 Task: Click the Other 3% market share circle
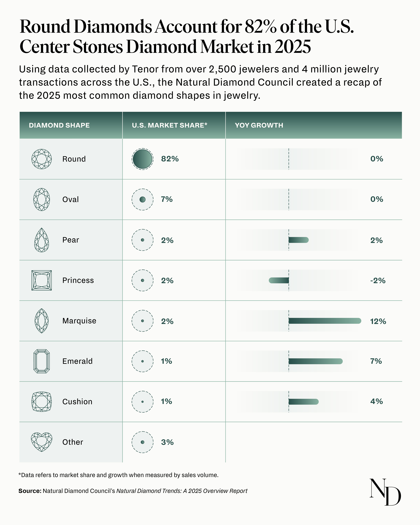(x=142, y=442)
